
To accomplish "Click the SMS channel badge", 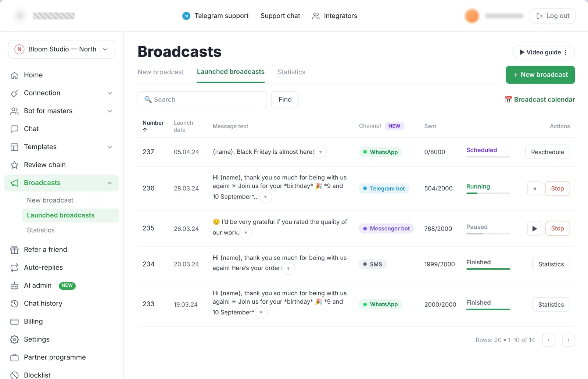I will [373, 264].
